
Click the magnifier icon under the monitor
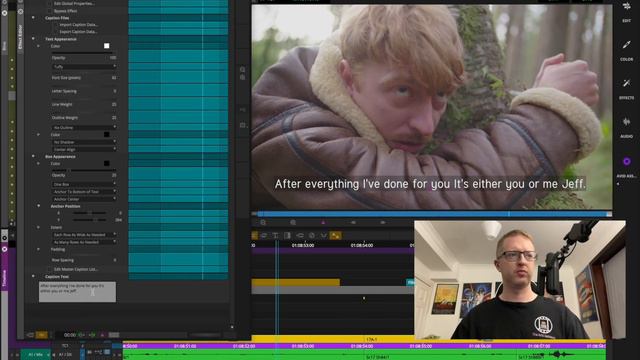click(293, 222)
